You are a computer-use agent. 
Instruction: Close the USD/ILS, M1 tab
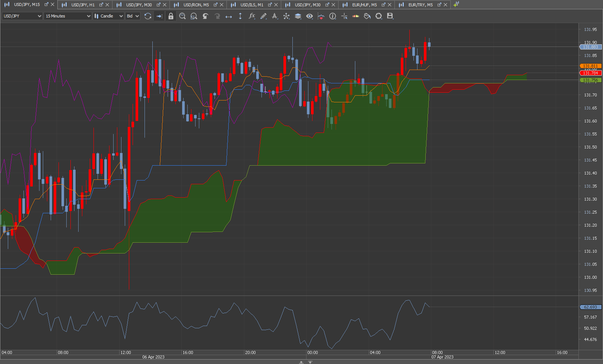[x=276, y=5]
